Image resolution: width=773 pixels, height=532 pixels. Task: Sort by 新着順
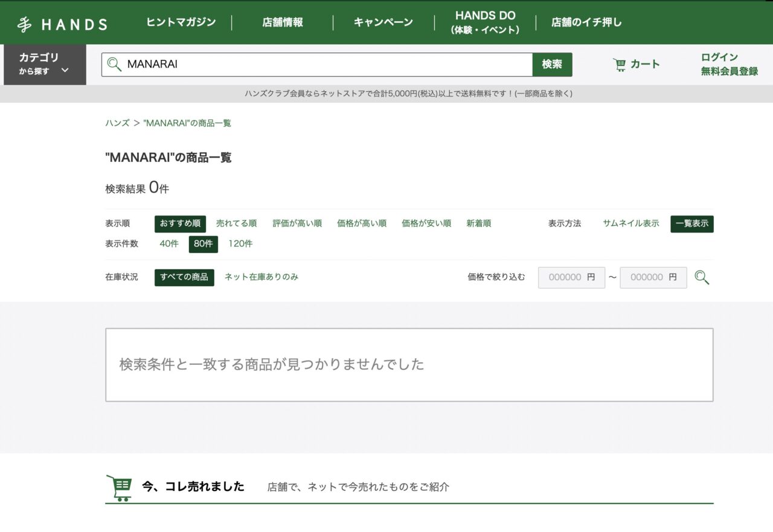(478, 223)
